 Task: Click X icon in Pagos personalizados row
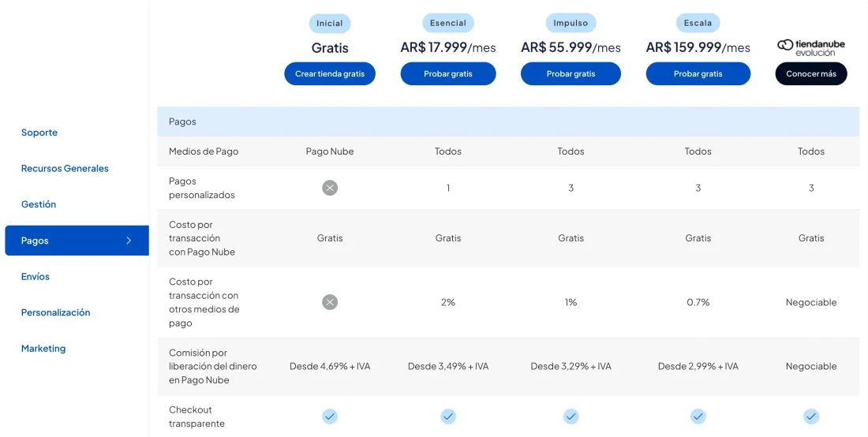click(330, 188)
